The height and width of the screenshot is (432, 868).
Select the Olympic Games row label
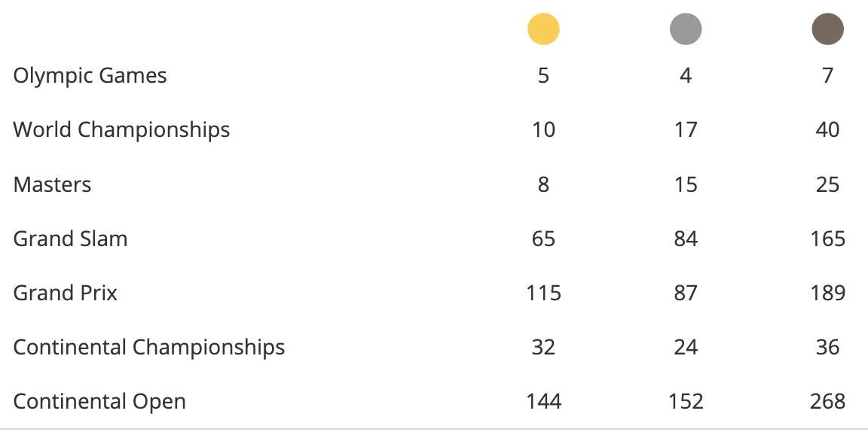[90, 76]
